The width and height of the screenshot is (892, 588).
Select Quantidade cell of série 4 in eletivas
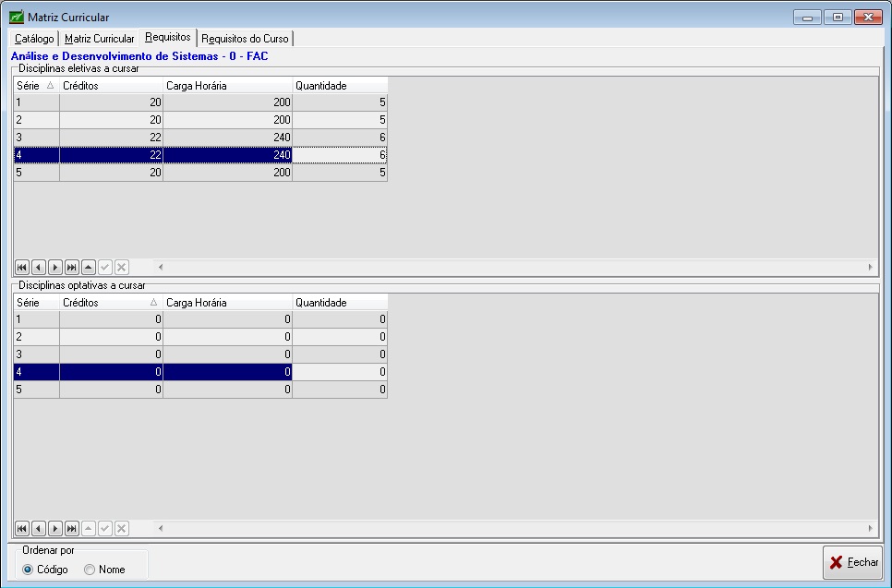tap(339, 155)
